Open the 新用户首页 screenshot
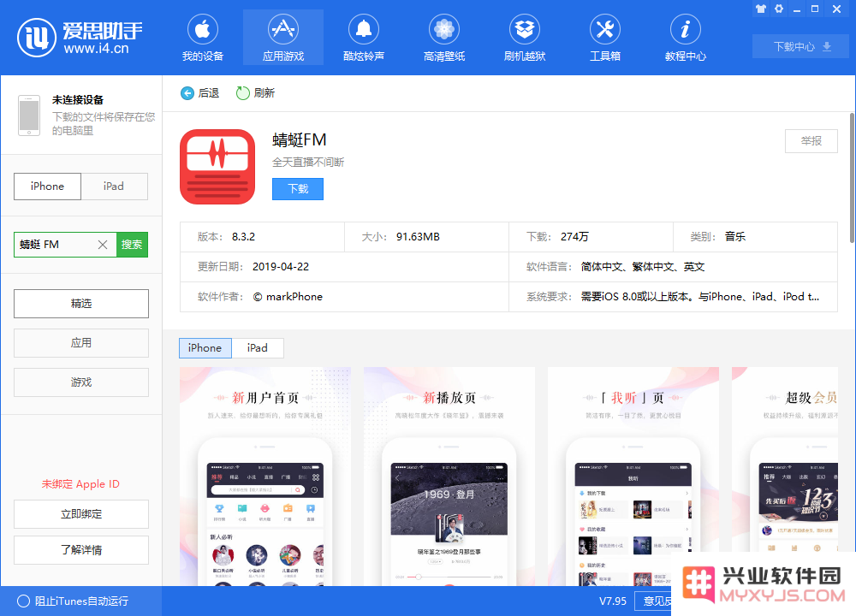 tap(265, 477)
